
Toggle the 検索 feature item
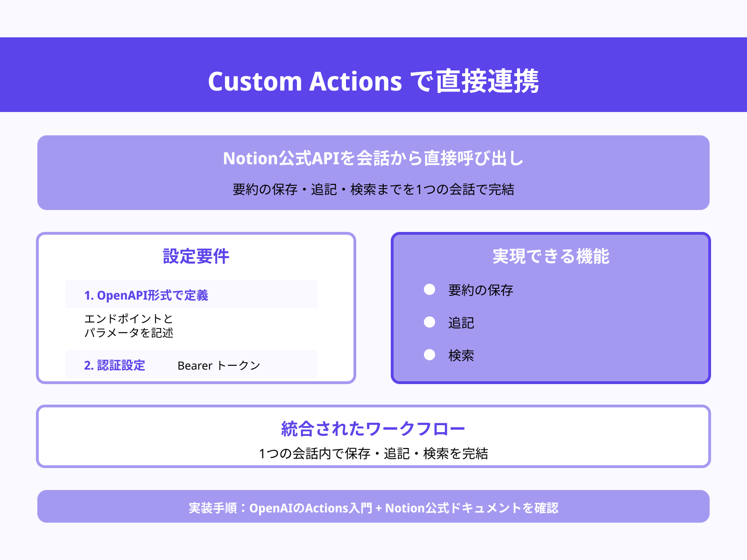(x=460, y=356)
